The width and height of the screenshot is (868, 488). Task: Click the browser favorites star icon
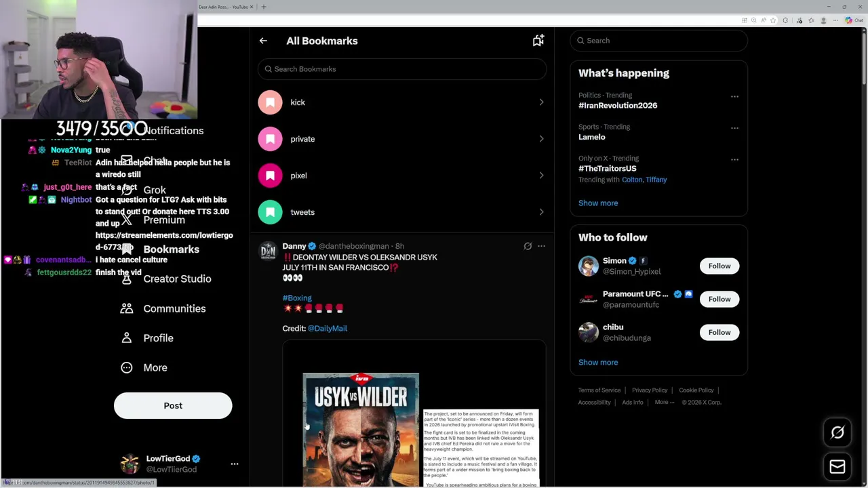point(772,20)
